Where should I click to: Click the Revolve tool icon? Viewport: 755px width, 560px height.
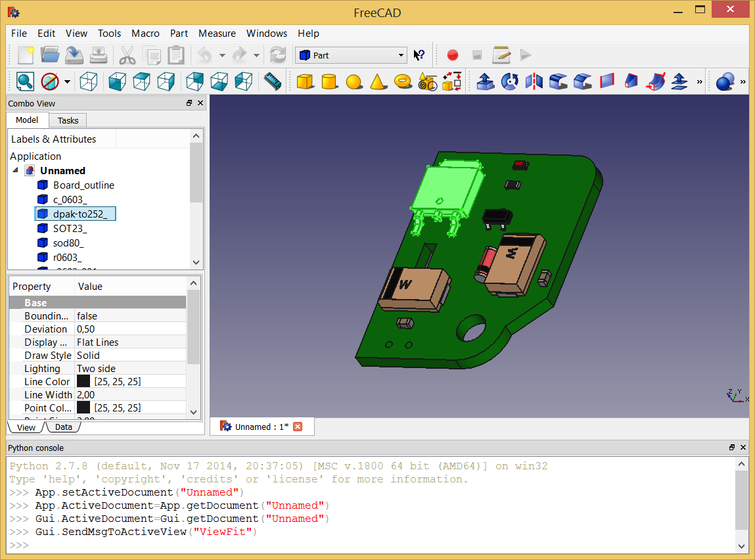click(509, 82)
